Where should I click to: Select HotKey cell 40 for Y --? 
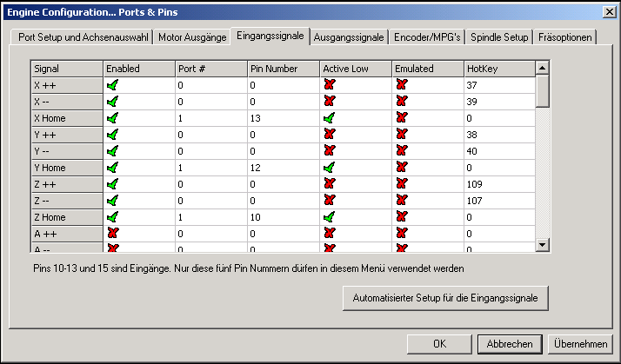coord(499,151)
